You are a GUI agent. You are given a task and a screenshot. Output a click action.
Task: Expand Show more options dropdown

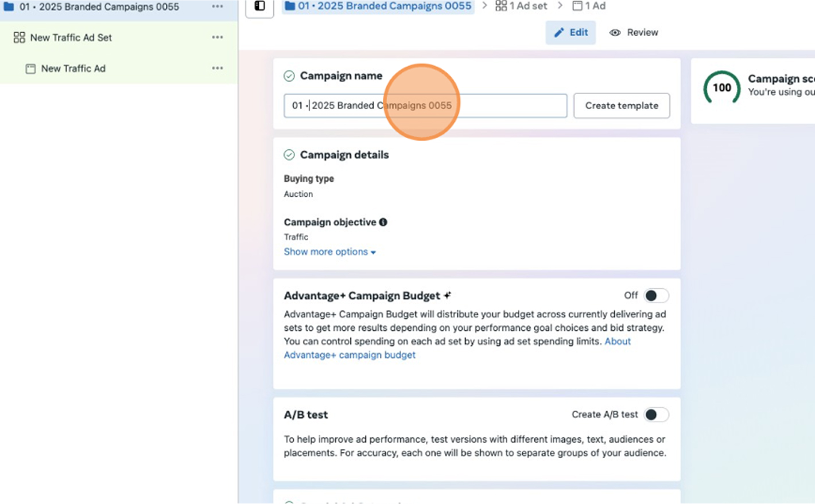(329, 252)
